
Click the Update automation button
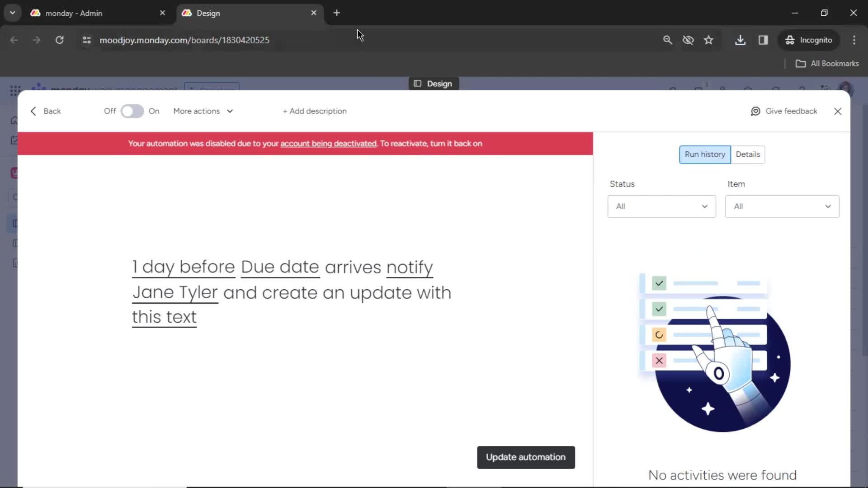[x=526, y=456]
